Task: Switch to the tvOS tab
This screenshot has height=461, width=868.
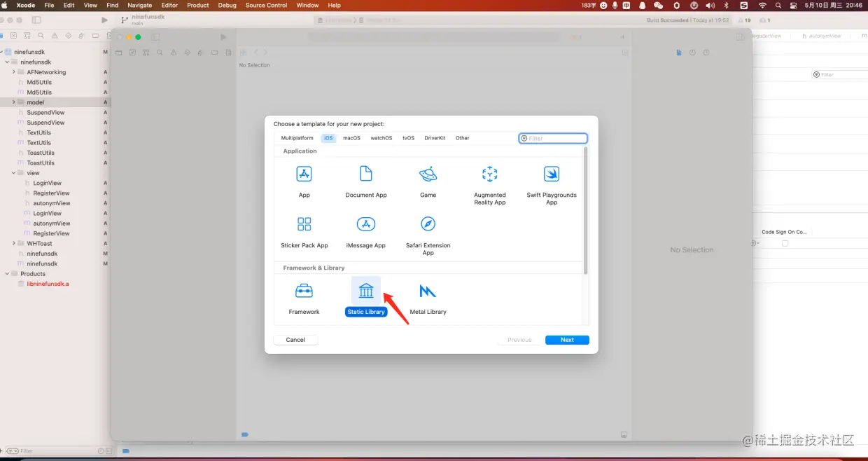Action: (x=408, y=138)
